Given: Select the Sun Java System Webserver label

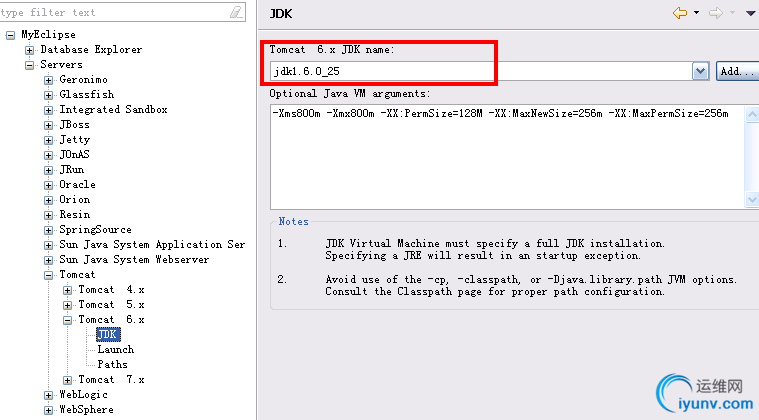Looking at the screenshot, I should [134, 259].
